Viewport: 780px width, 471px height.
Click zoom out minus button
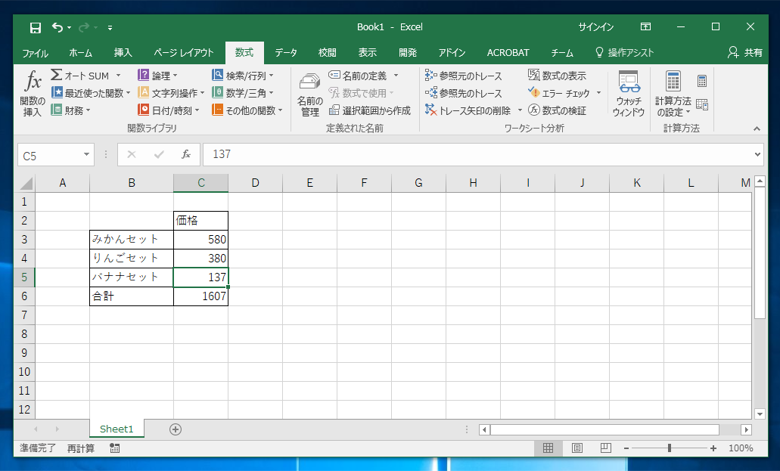[x=626, y=448]
